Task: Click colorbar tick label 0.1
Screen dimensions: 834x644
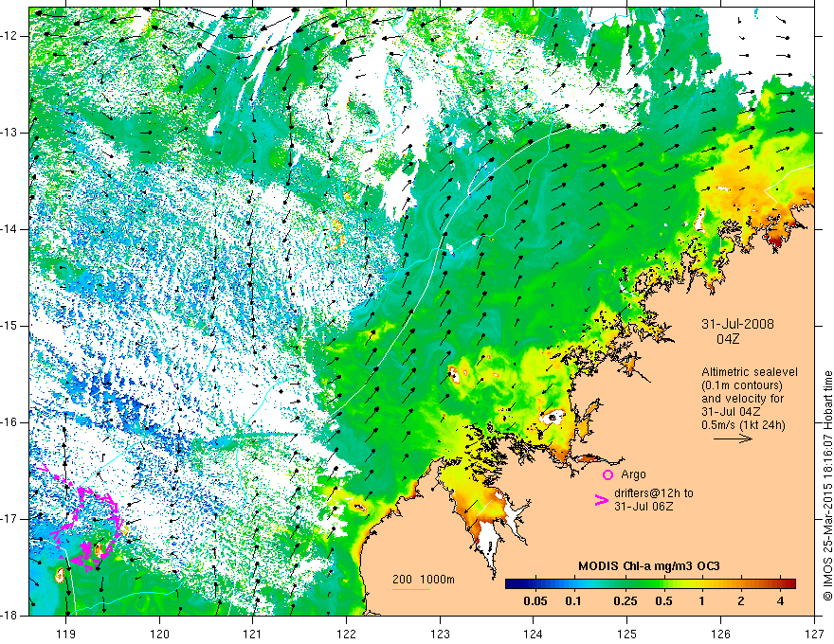Action: [572, 601]
